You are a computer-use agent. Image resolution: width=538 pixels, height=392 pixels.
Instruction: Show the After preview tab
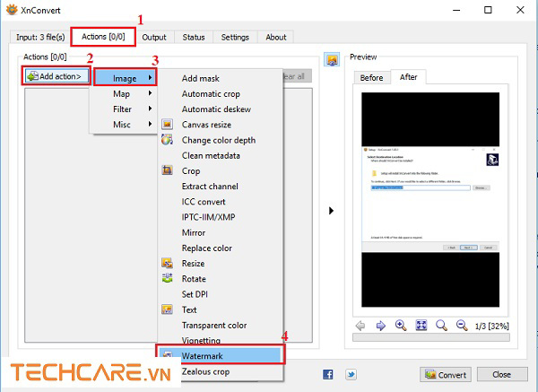click(x=408, y=77)
